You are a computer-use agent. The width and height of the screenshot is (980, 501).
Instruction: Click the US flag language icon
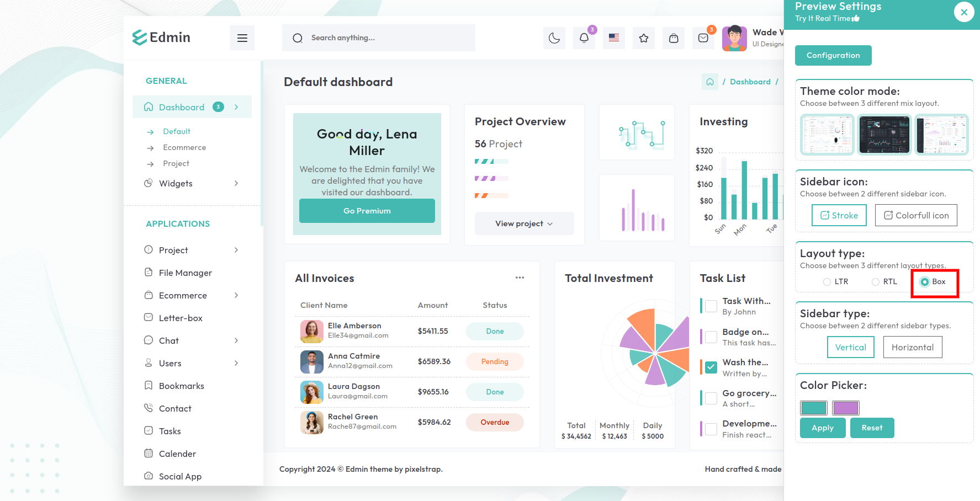614,38
